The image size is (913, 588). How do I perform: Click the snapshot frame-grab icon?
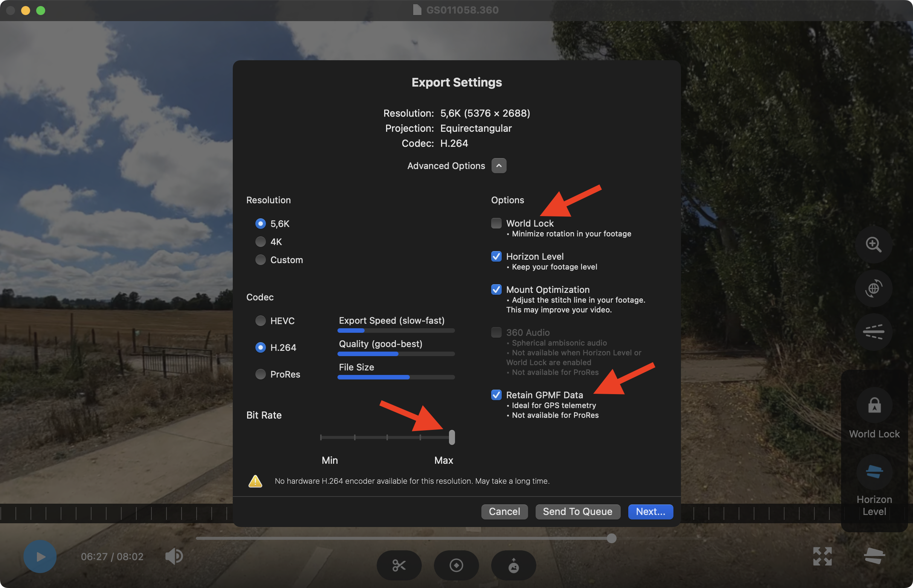513,565
